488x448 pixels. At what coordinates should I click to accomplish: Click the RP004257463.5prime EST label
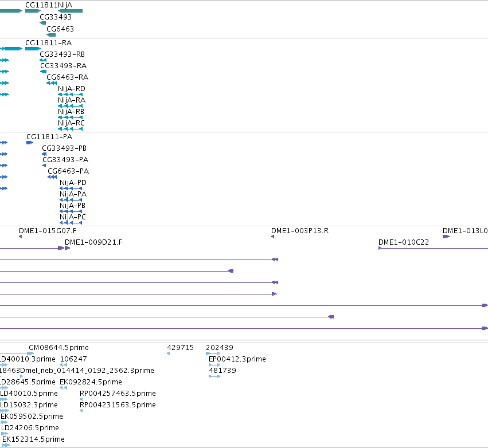coord(118,394)
